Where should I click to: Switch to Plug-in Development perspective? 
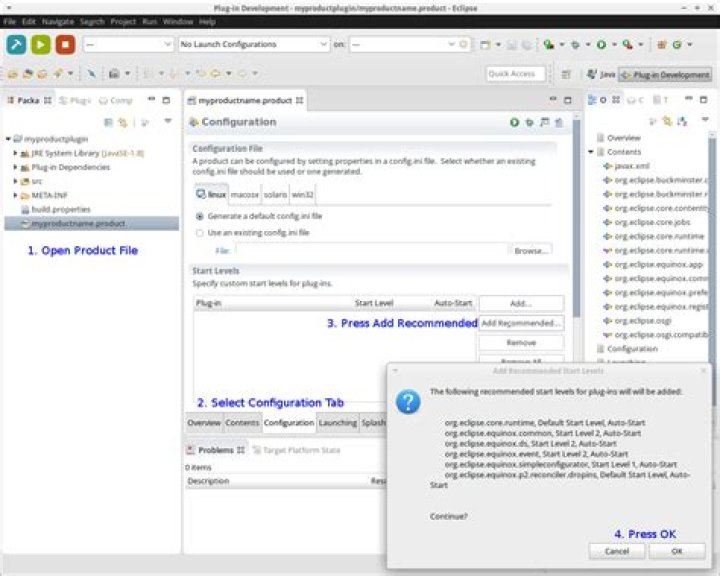coord(665,74)
